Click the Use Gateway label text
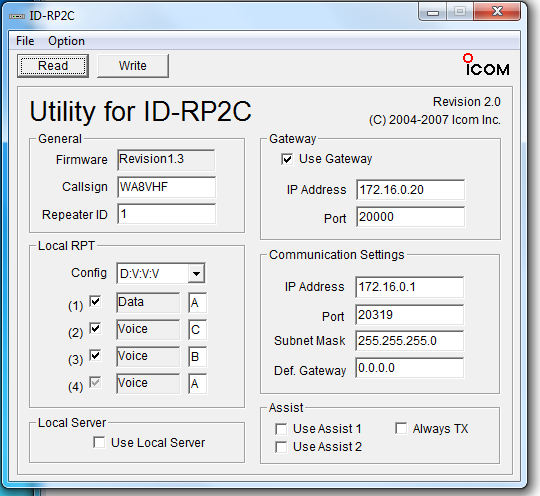Image resolution: width=540 pixels, height=496 pixels. click(x=335, y=159)
